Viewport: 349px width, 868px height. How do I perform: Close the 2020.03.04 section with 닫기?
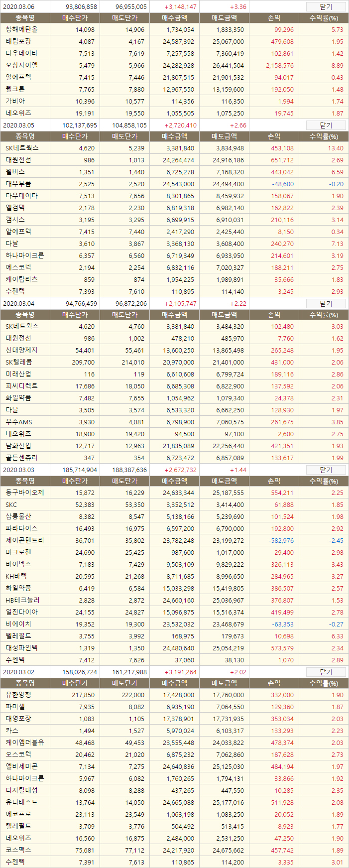pyautogui.click(x=326, y=304)
